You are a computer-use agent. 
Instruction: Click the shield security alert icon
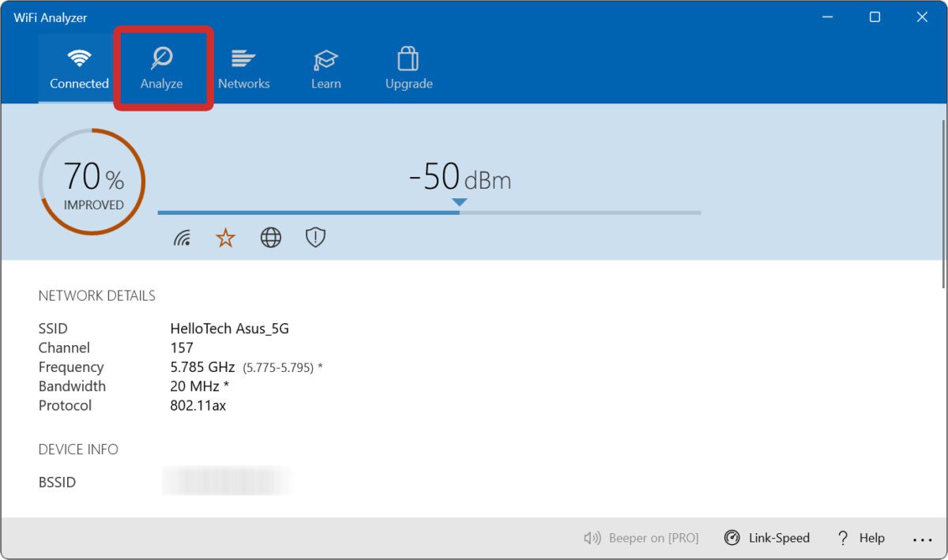tap(316, 238)
